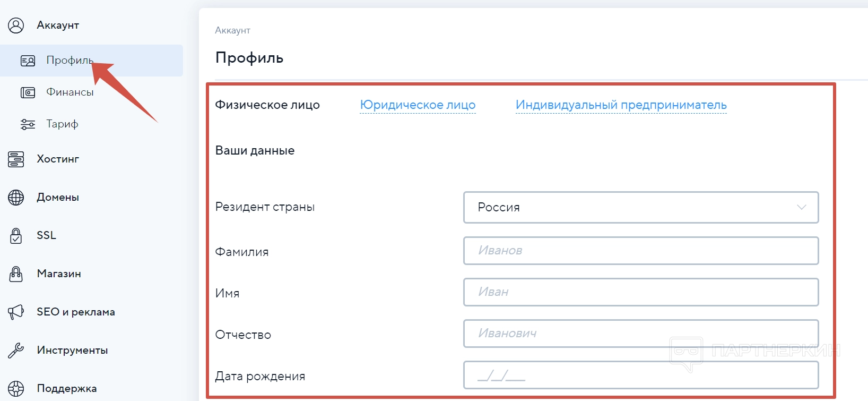Expand country list using chevron arrow
868x401 pixels.
click(801, 207)
